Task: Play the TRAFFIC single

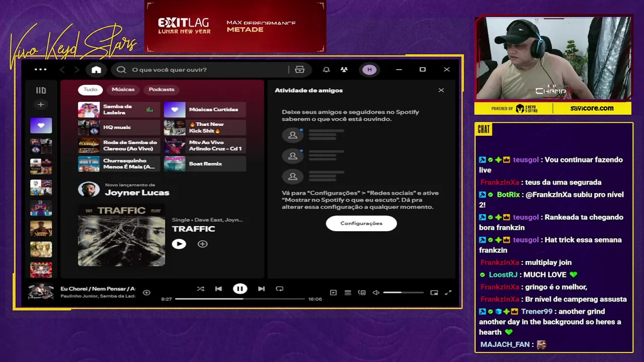Action: (179, 244)
